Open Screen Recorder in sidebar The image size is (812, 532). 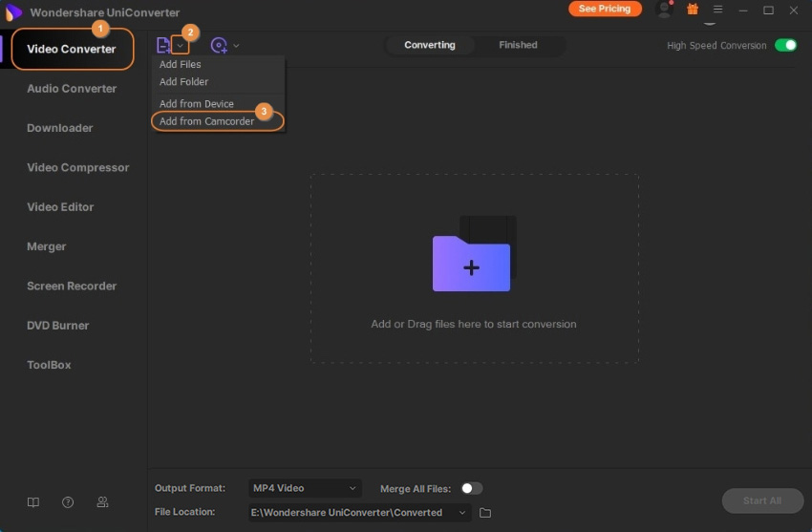tap(72, 286)
